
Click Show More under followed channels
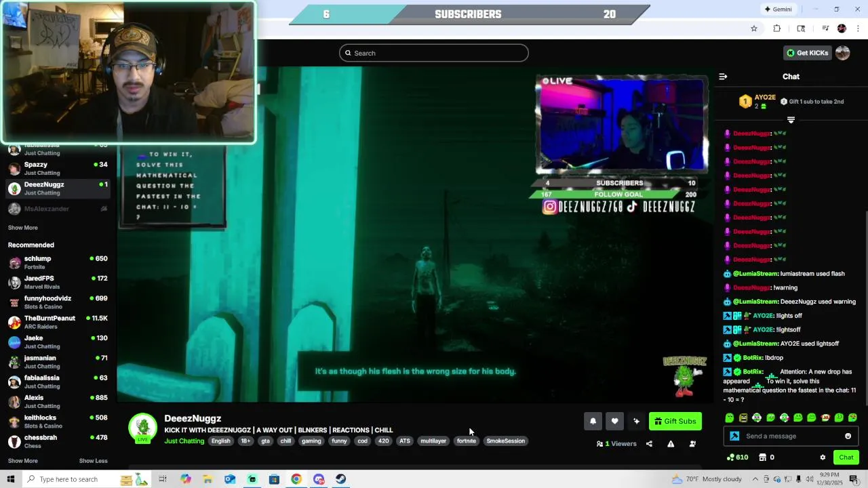pos(23,228)
